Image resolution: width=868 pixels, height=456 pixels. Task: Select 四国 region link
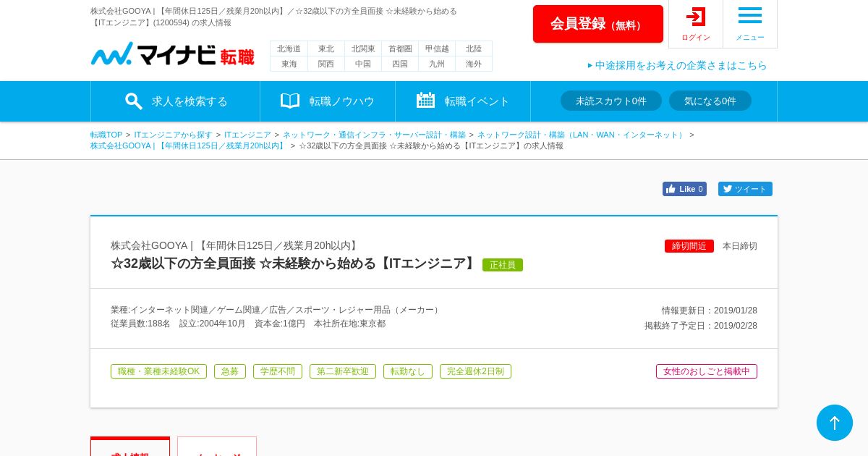click(400, 64)
